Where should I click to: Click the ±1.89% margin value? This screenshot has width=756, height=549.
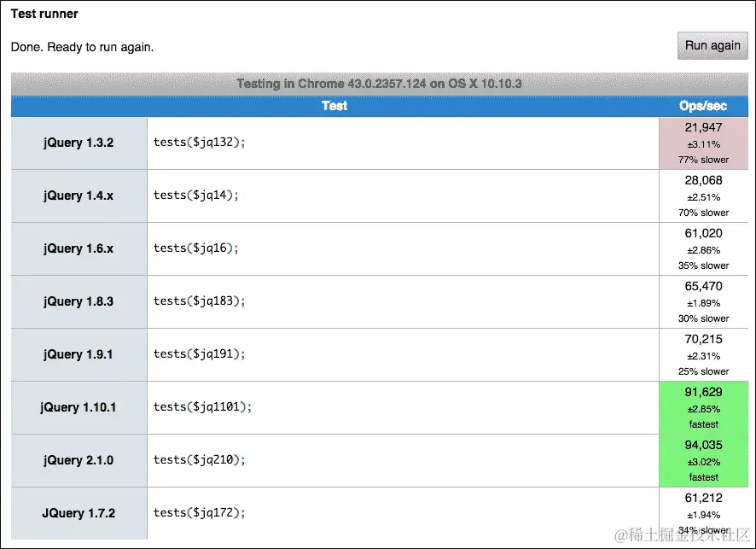coord(703,303)
